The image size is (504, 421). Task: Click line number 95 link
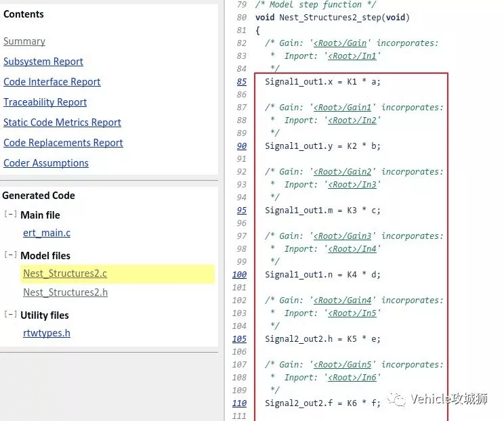pos(242,210)
